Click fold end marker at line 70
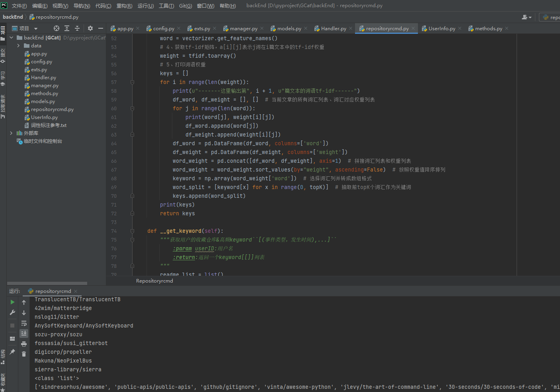Image resolution: width=560 pixels, height=392 pixels. (132, 196)
